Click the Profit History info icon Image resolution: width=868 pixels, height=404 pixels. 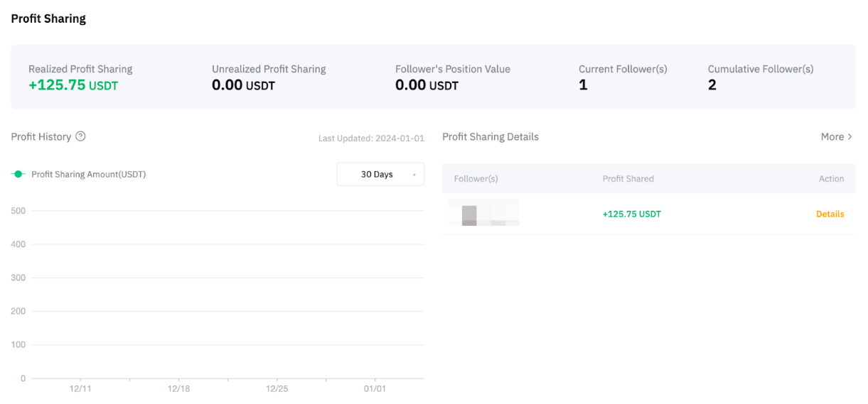pyautogui.click(x=80, y=136)
